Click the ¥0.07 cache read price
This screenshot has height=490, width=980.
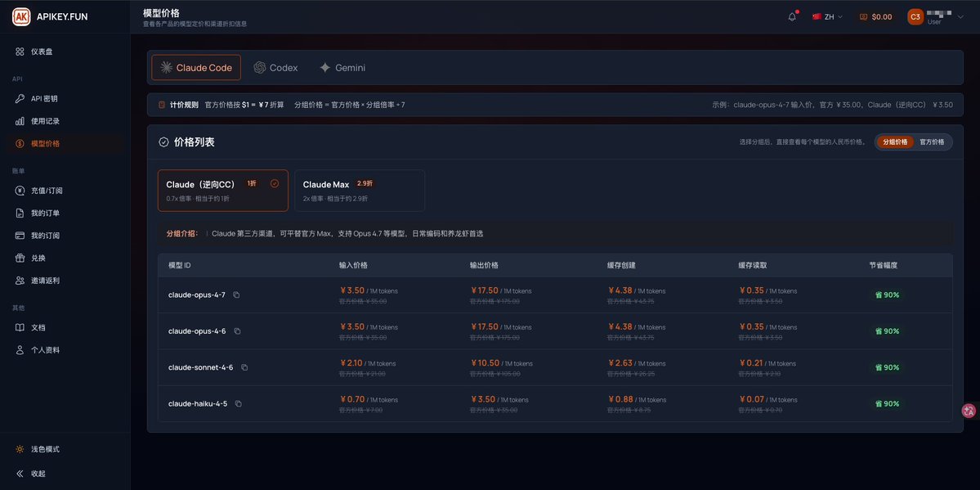click(750, 399)
